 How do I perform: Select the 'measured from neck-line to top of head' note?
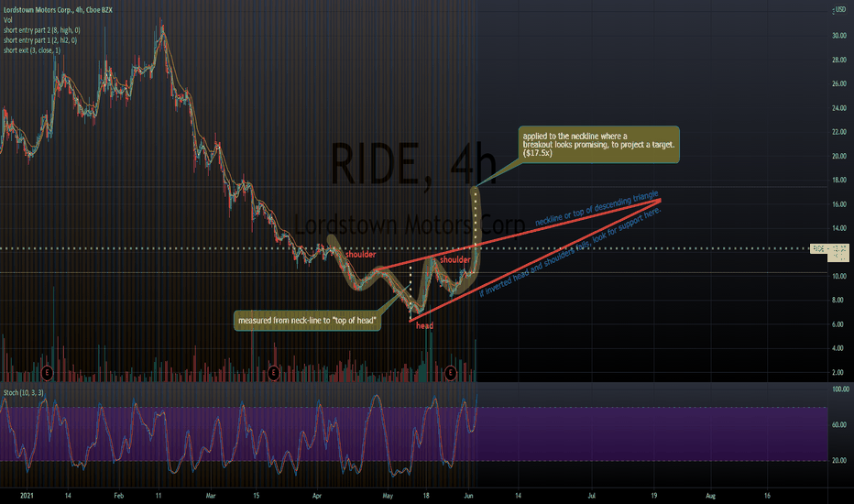pyautogui.click(x=307, y=321)
